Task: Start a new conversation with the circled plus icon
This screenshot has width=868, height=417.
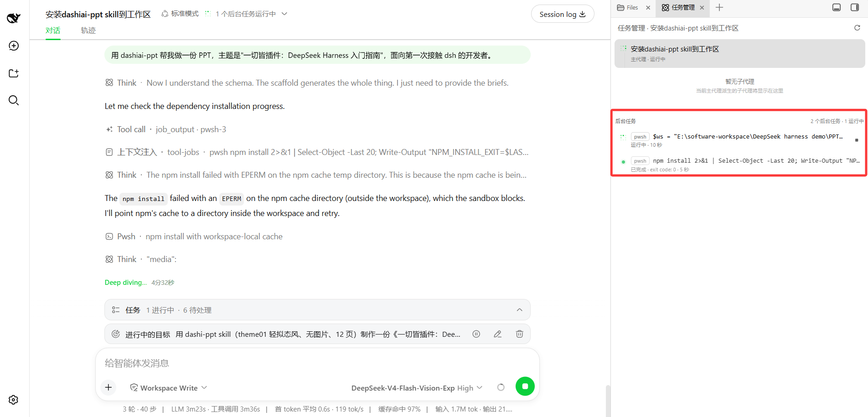Action: (14, 46)
